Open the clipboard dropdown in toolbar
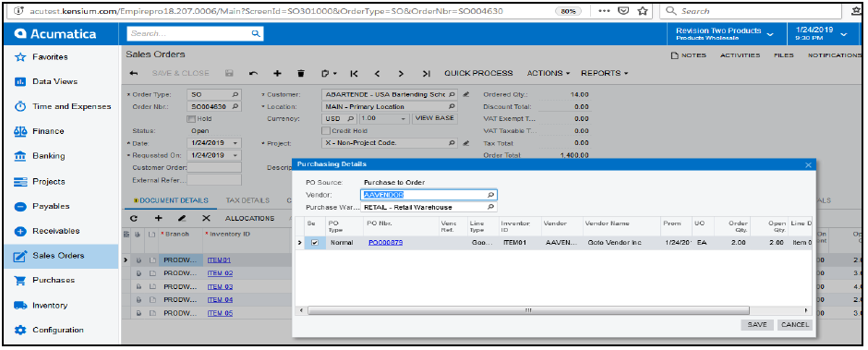 pyautogui.click(x=330, y=73)
